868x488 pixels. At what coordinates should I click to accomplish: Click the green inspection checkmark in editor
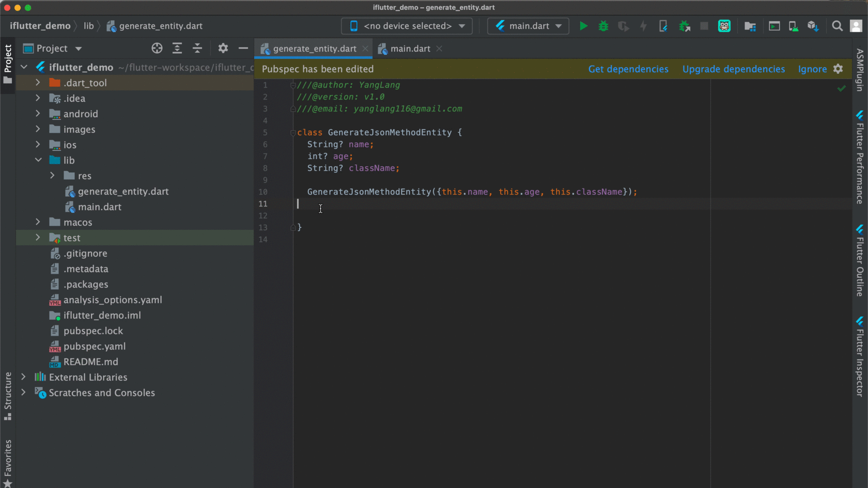pyautogui.click(x=842, y=88)
